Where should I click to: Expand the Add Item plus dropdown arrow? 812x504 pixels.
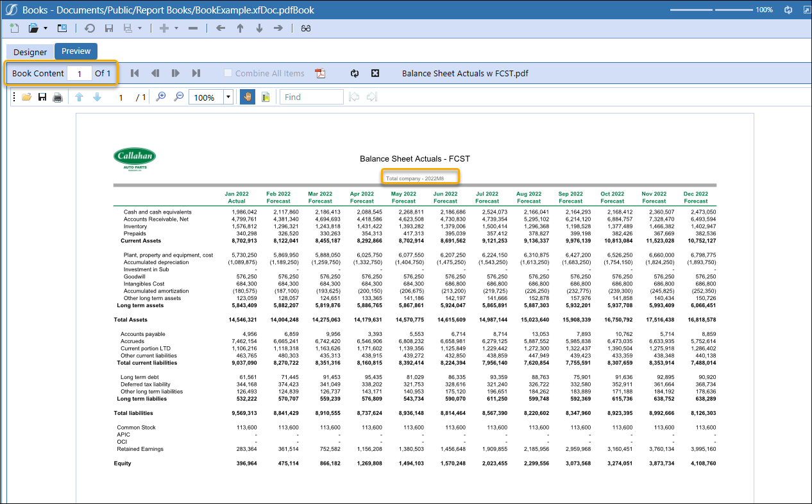[x=176, y=29]
